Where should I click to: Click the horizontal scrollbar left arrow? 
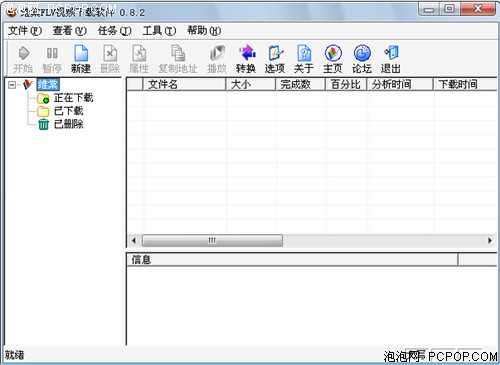pos(134,241)
